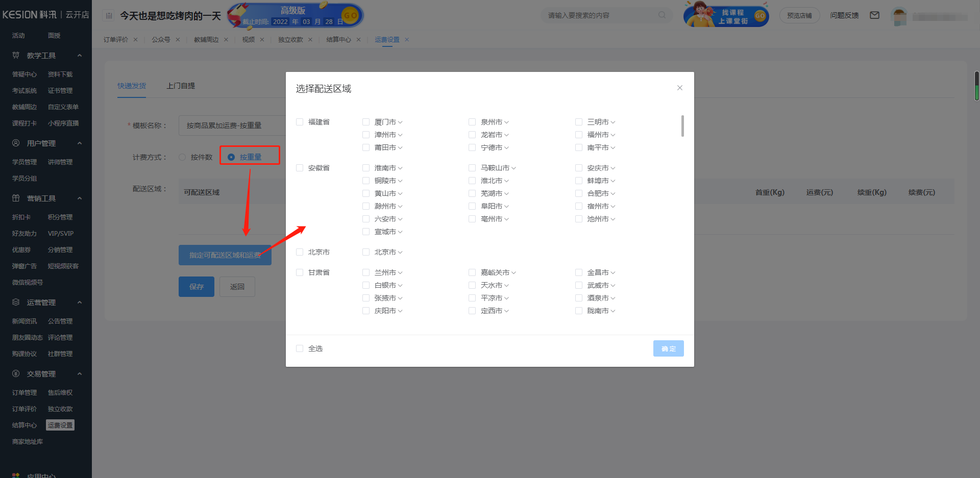Enable the 全选 checkbox
Screen dimensions: 980x478
[x=300, y=348]
